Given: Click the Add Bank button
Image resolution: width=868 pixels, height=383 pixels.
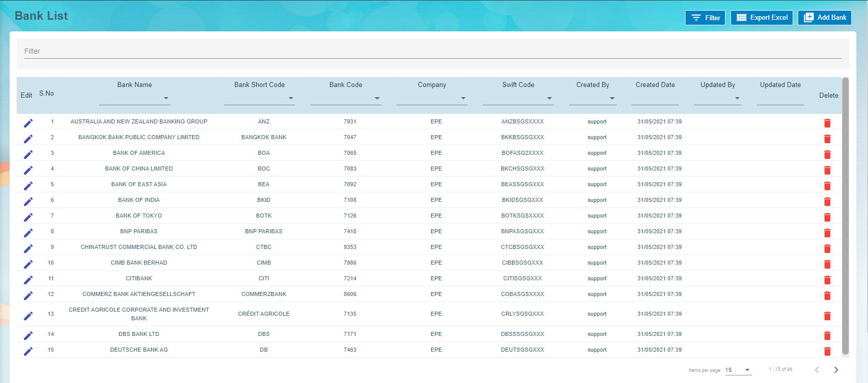Looking at the screenshot, I should coord(825,18).
